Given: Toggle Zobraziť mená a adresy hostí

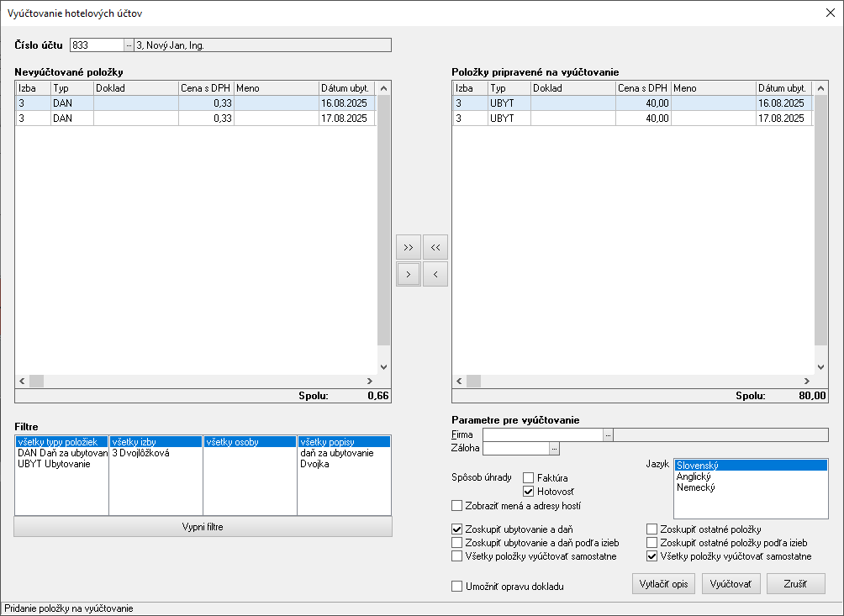Looking at the screenshot, I should tap(457, 506).
